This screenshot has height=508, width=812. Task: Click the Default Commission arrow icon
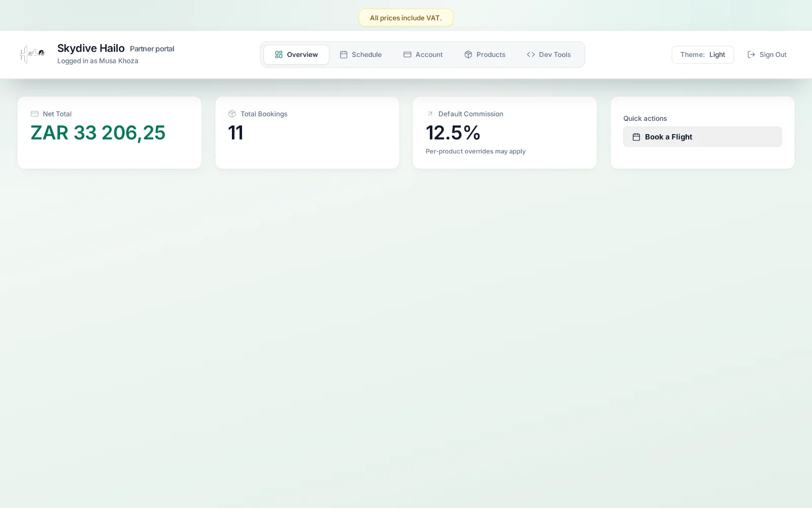point(430,114)
